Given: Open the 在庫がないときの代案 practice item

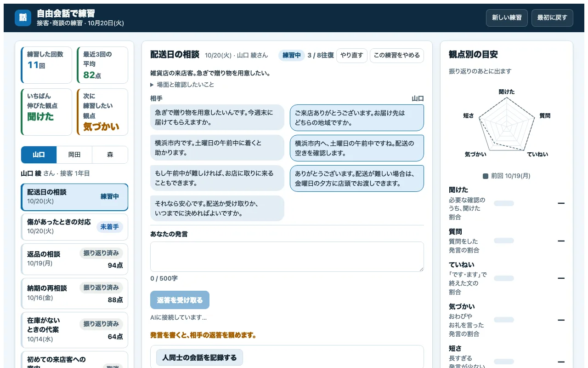Looking at the screenshot, I should 74,330.
